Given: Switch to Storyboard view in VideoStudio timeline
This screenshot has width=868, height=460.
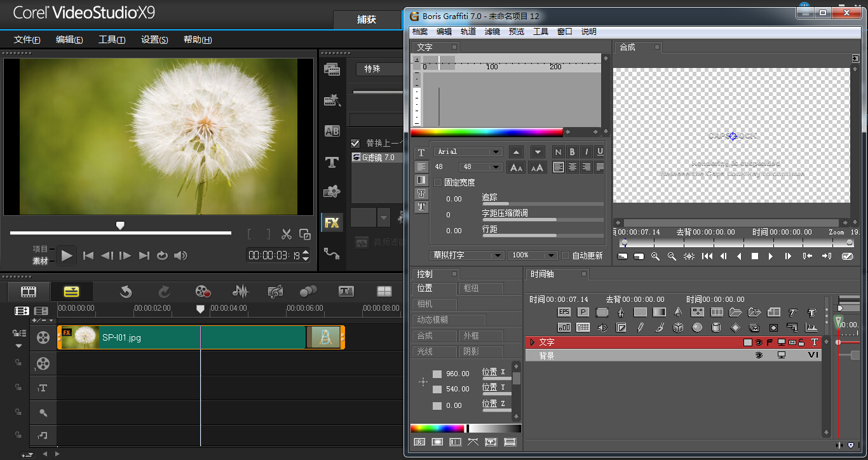Looking at the screenshot, I should pyautogui.click(x=29, y=292).
